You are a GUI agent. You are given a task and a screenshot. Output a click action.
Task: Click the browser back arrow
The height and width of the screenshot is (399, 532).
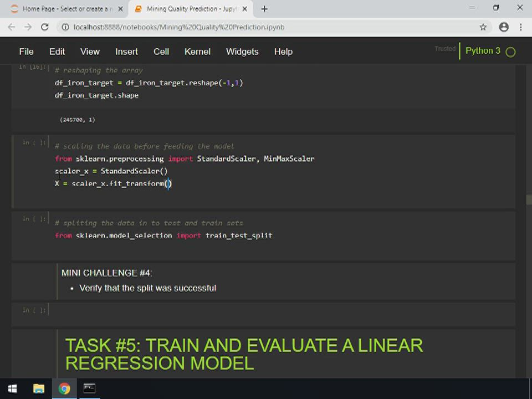12,27
